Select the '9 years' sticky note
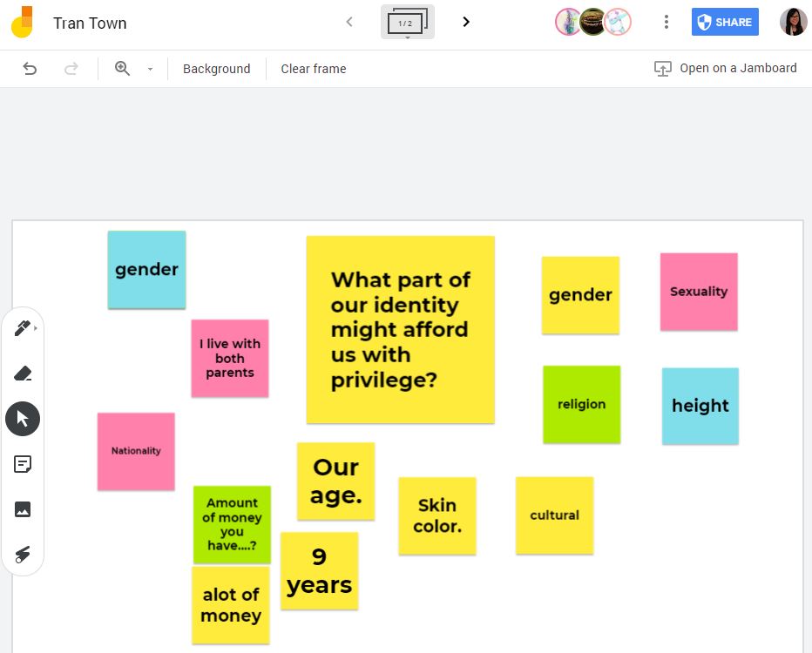Image resolution: width=812 pixels, height=653 pixels. click(x=320, y=571)
